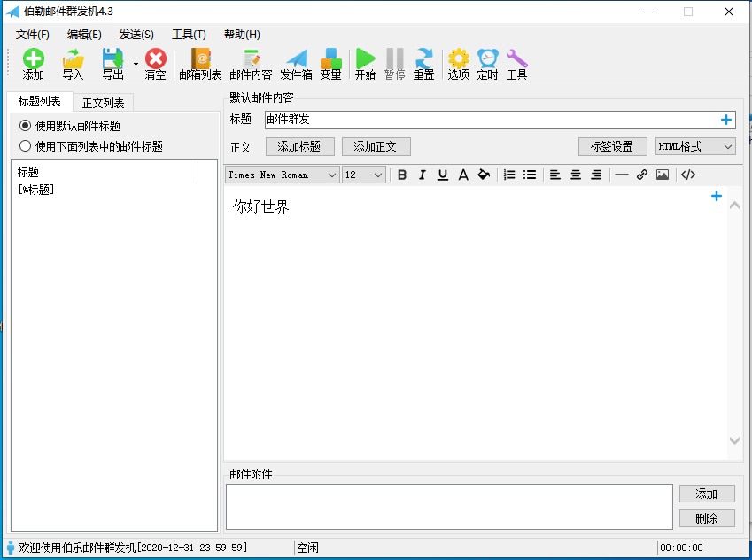Click into the body editor text 你好世界

[x=261, y=206]
